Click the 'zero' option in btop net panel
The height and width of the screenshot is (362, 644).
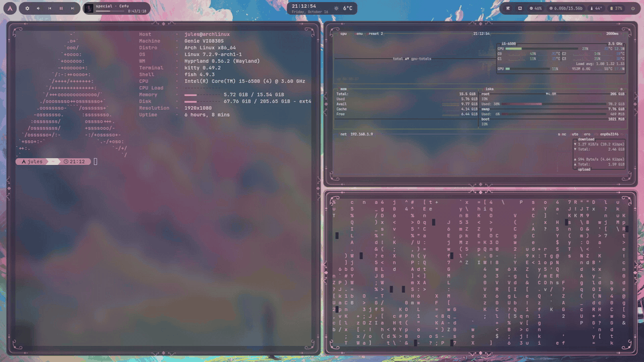click(x=586, y=134)
